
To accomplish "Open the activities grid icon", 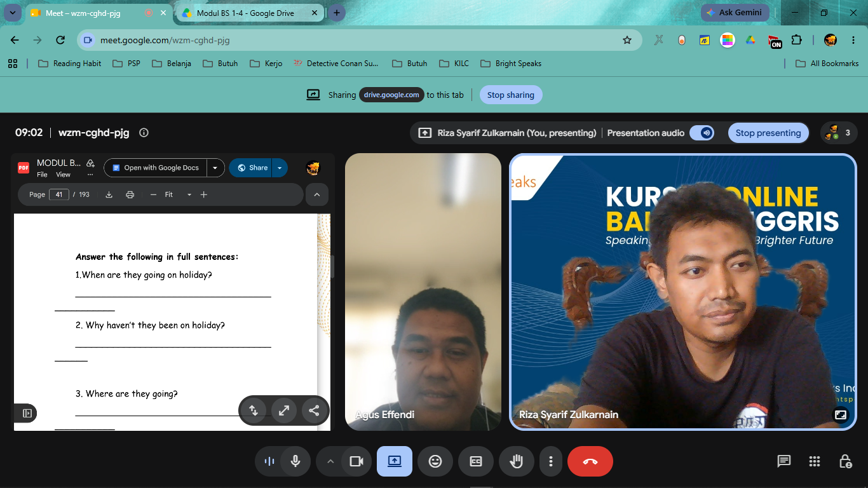I will coord(815,461).
